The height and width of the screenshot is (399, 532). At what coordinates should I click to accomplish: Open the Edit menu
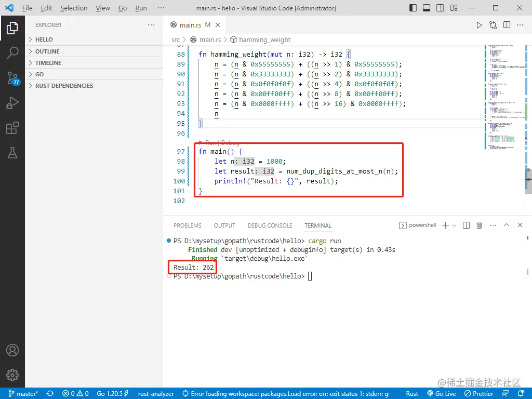(46, 8)
